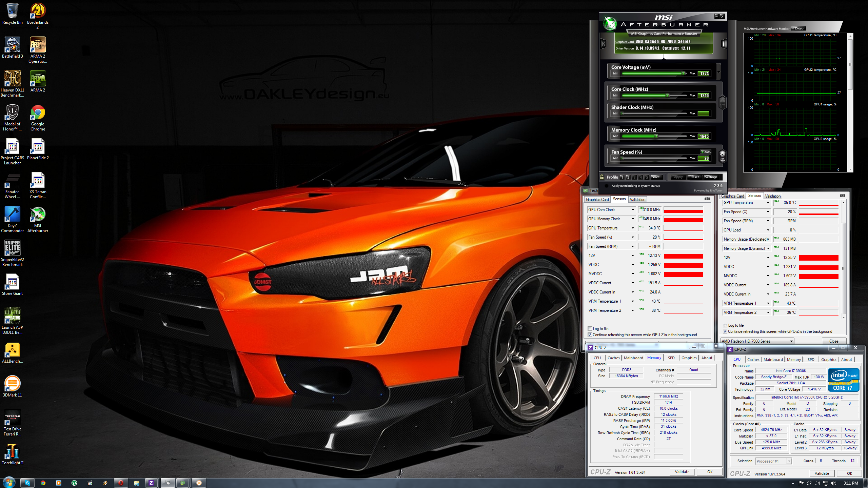
Task: Launch Stone Giant desktop icon
Action: click(x=13, y=285)
